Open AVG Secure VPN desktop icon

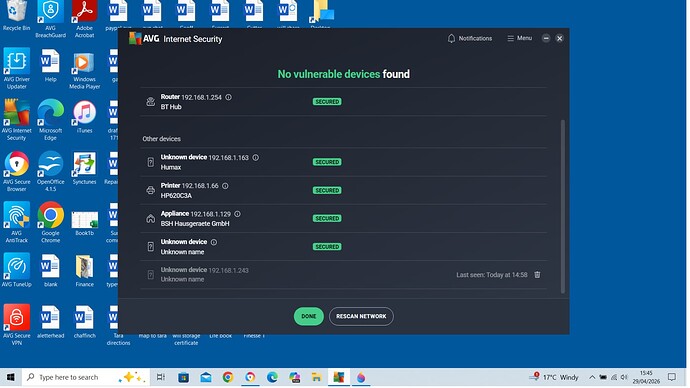click(16, 325)
